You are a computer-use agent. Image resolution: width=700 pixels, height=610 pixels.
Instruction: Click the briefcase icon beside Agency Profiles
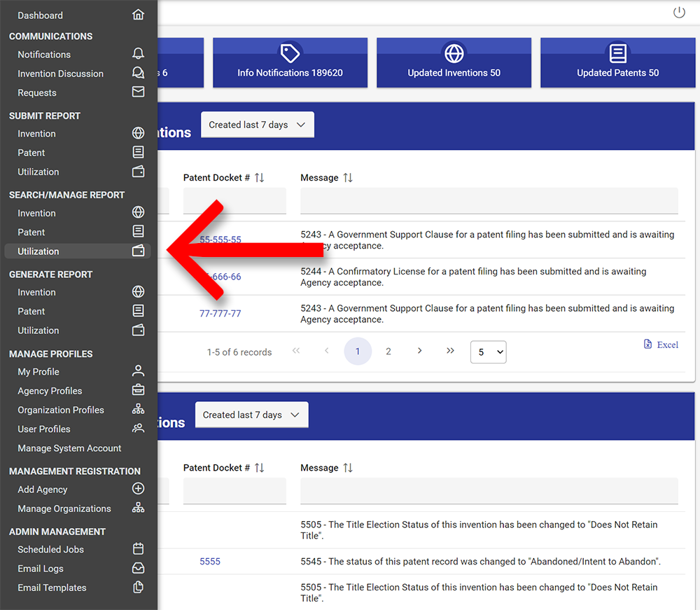[x=138, y=390]
